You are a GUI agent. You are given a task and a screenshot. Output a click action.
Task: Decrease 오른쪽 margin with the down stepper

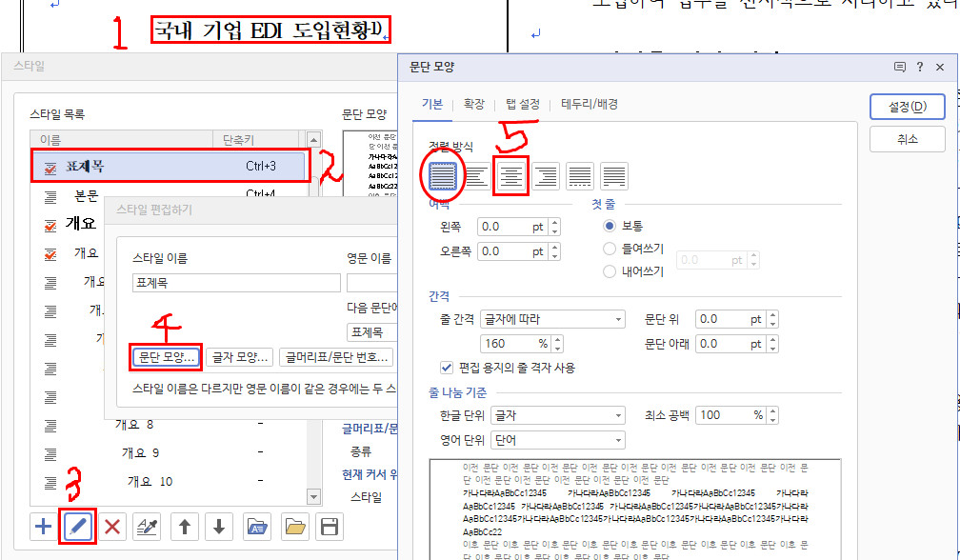tap(554, 255)
